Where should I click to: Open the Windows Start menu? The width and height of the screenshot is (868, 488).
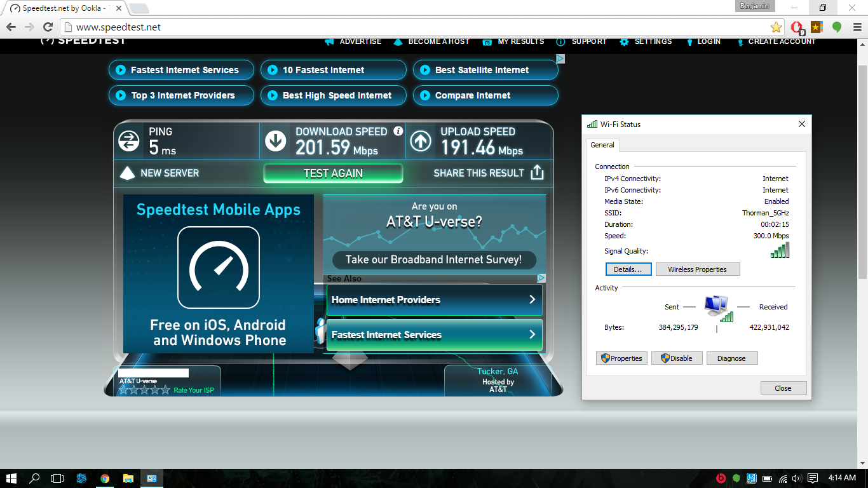pyautogui.click(x=11, y=478)
